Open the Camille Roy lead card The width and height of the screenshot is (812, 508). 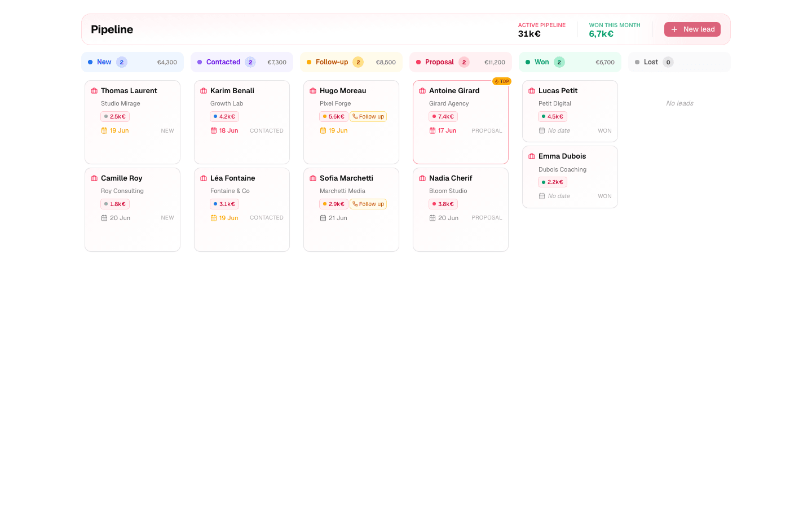133,209
